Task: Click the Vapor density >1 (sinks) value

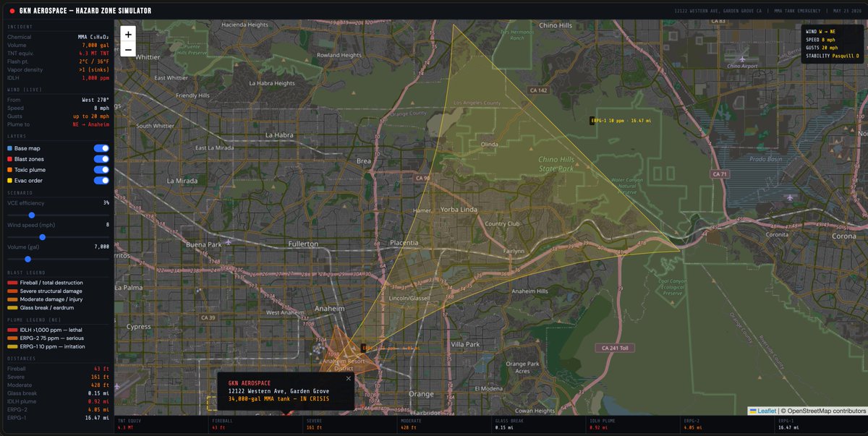Action: (x=95, y=69)
